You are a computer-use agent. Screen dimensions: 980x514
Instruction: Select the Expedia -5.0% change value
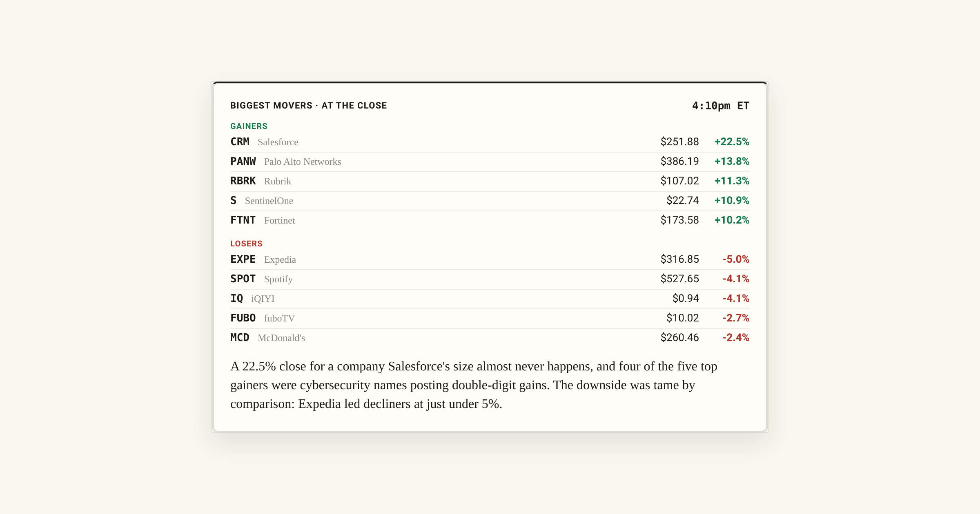tap(736, 259)
